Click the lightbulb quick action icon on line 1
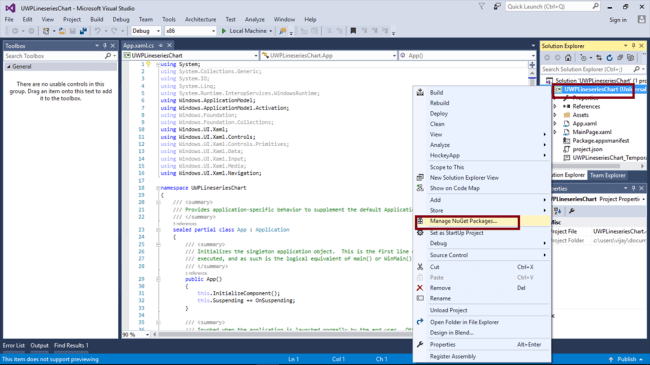 pyautogui.click(x=148, y=64)
